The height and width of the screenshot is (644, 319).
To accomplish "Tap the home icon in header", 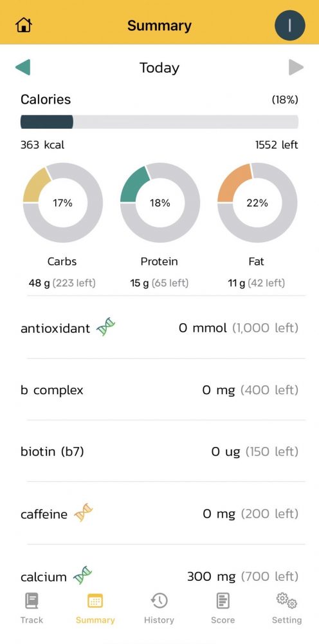I will pos(24,26).
